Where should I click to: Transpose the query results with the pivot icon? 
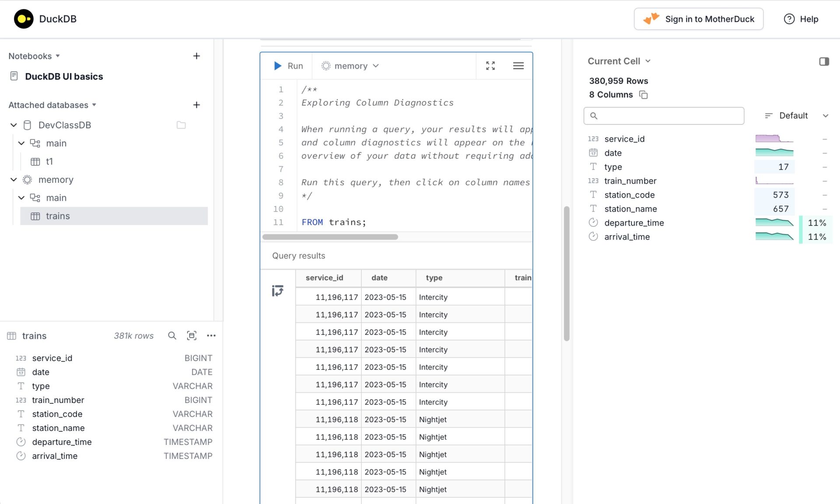tap(277, 290)
